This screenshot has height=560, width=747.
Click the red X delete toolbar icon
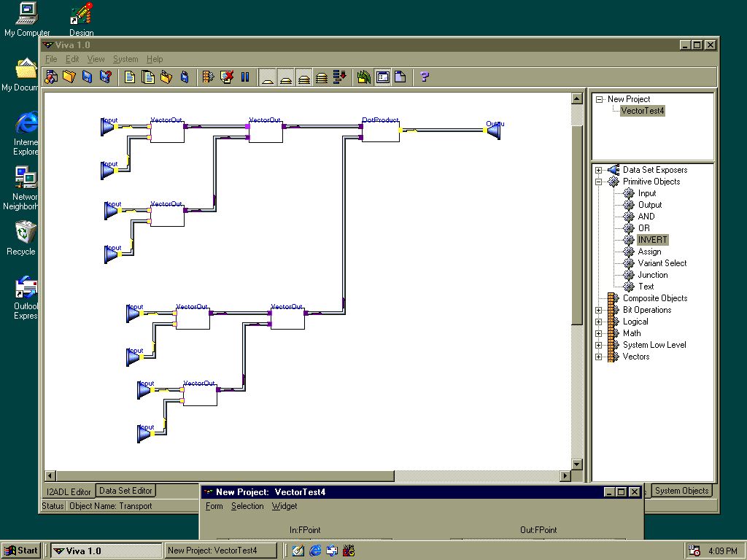227,77
